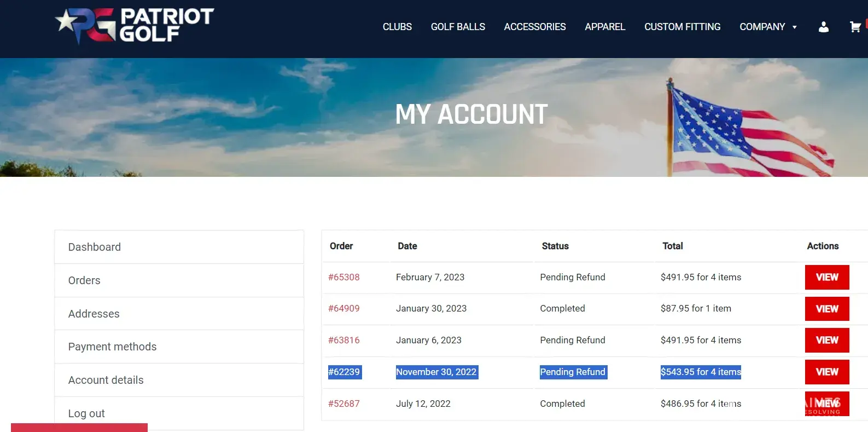Expand the Company dropdown menu
The height and width of the screenshot is (432, 868).
[x=768, y=27]
